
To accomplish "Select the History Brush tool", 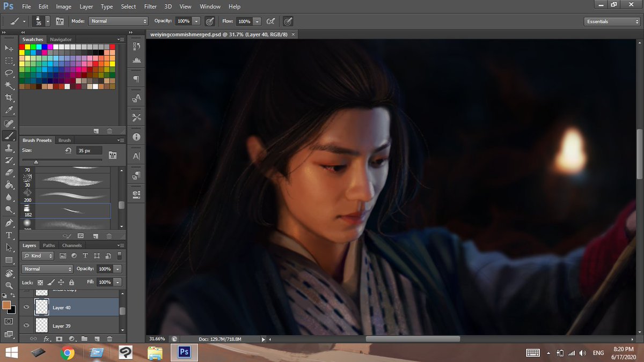I will (9, 160).
